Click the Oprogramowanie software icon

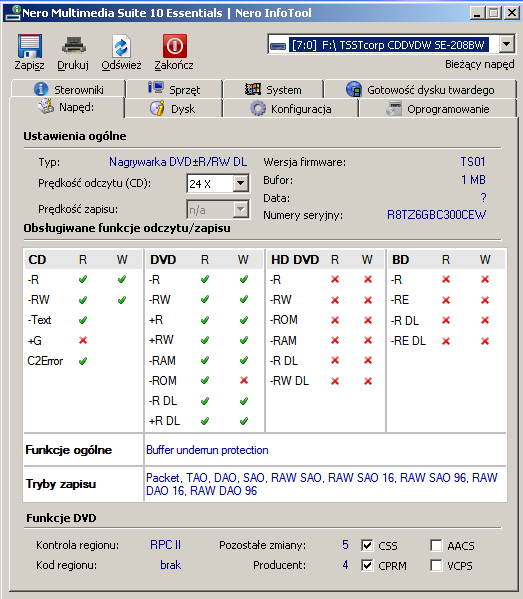(x=394, y=108)
